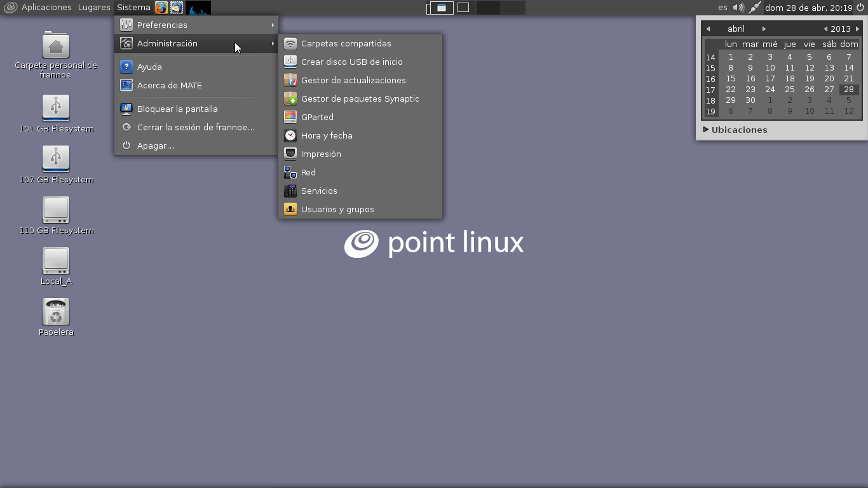Open the system monitor graph applet
The width and height of the screenshot is (868, 488).
point(197,8)
